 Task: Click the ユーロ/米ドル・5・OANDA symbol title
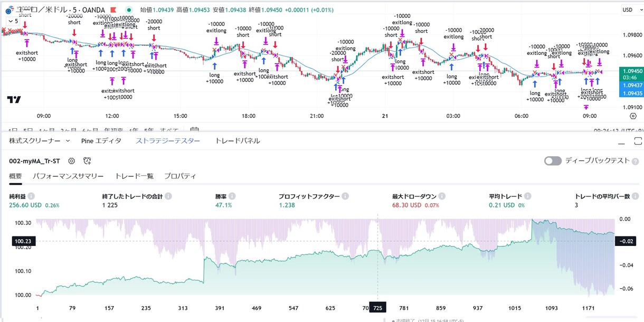pos(60,10)
